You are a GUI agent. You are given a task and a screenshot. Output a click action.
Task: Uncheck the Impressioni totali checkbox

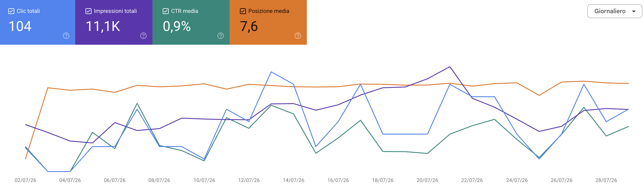89,11
